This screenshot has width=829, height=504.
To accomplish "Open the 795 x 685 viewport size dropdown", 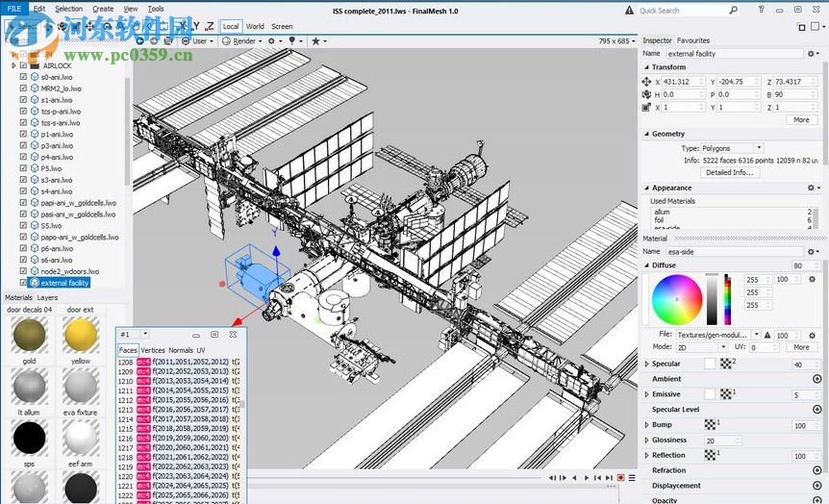I will [617, 40].
